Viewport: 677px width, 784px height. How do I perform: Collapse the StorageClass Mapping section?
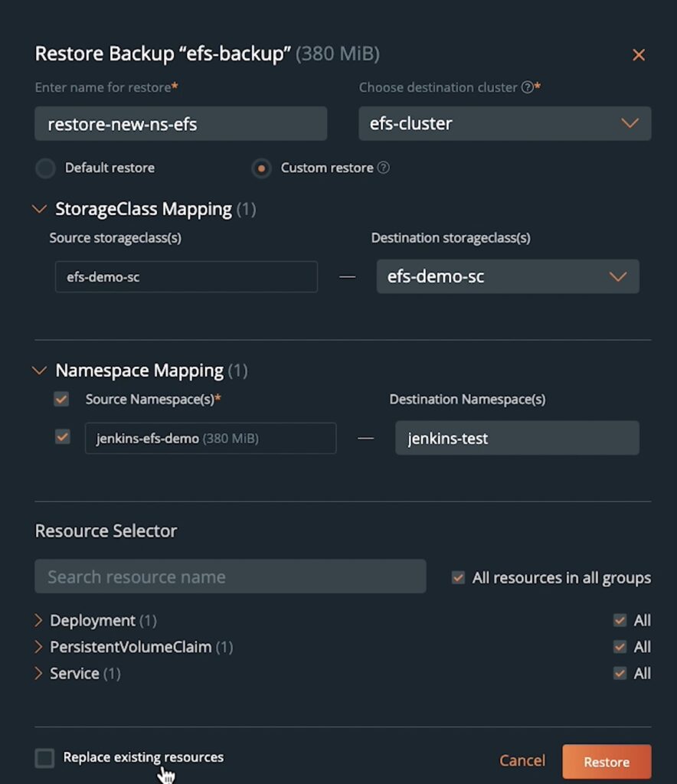[40, 209]
